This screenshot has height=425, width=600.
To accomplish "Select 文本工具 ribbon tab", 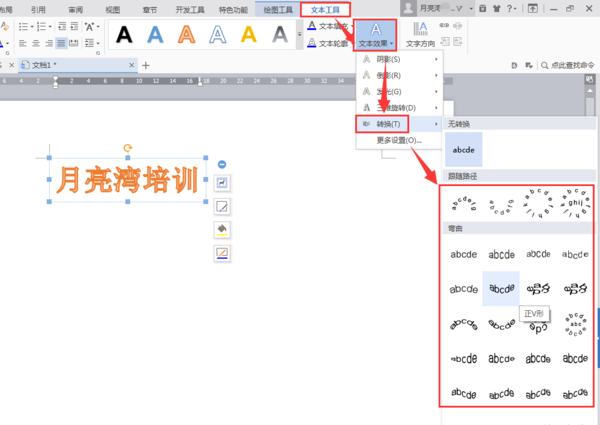I will 325,9.
